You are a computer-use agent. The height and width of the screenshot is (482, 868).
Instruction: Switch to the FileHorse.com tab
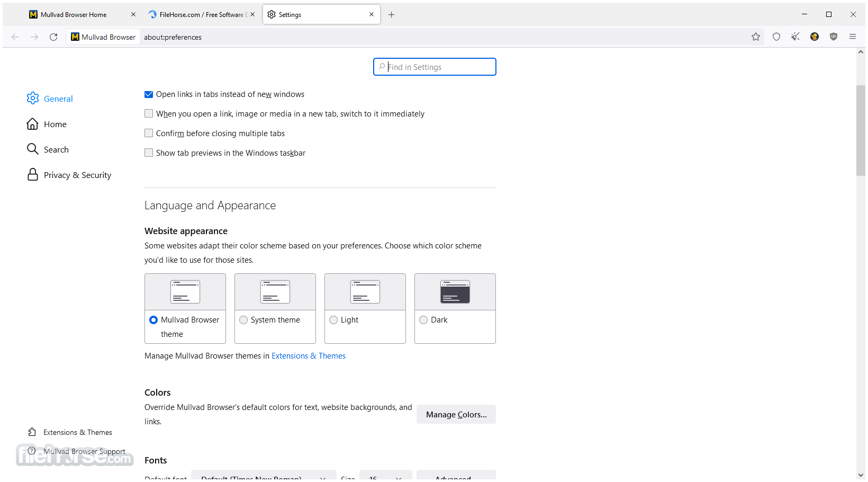pos(201,15)
